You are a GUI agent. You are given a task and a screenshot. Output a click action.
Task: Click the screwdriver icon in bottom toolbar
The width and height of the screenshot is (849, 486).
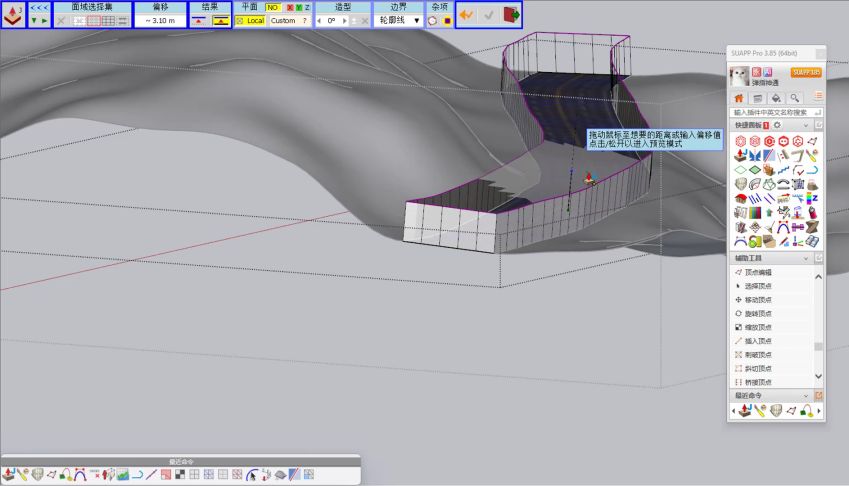coord(23,475)
